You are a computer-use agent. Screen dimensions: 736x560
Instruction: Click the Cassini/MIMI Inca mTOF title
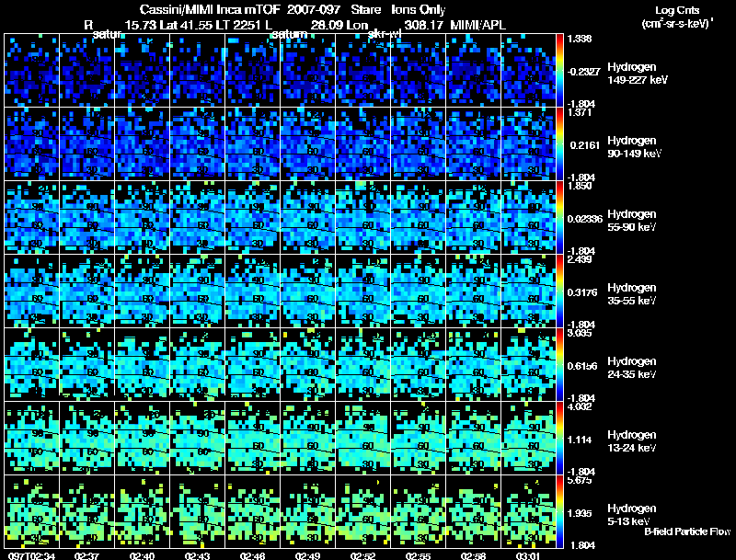point(211,9)
